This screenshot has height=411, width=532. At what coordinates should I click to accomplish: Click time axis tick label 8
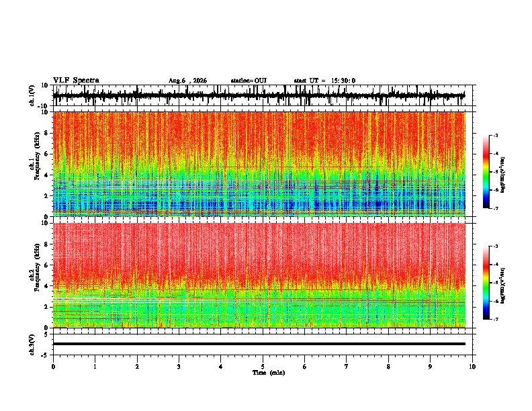[x=388, y=367]
